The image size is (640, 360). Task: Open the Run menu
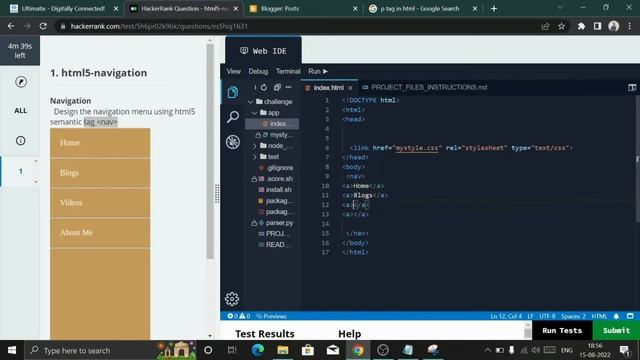(x=318, y=71)
